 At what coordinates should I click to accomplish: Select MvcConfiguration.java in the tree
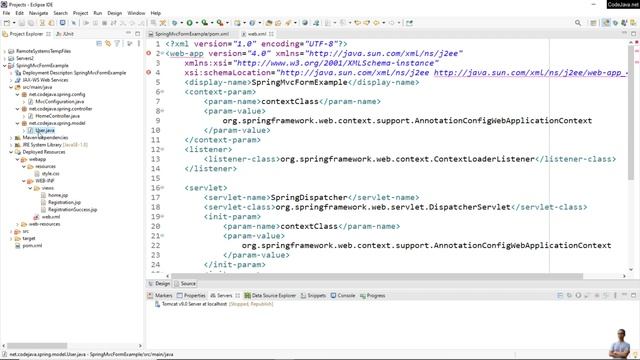tap(60, 102)
